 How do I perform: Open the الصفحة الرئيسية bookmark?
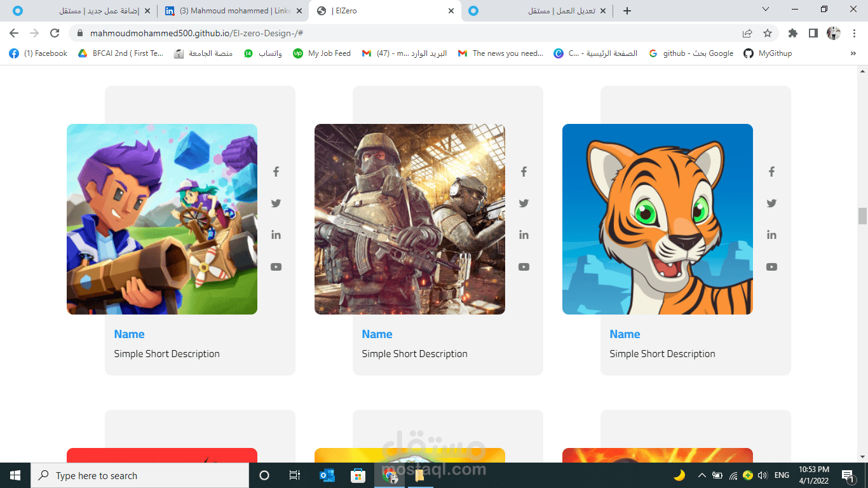click(596, 53)
